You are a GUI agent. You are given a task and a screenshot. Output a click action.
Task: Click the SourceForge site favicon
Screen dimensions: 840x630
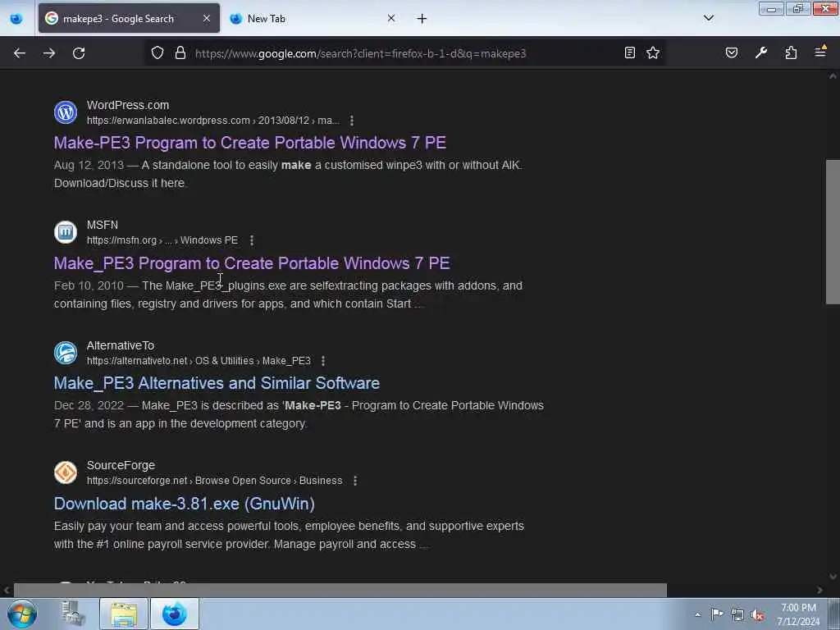click(66, 472)
